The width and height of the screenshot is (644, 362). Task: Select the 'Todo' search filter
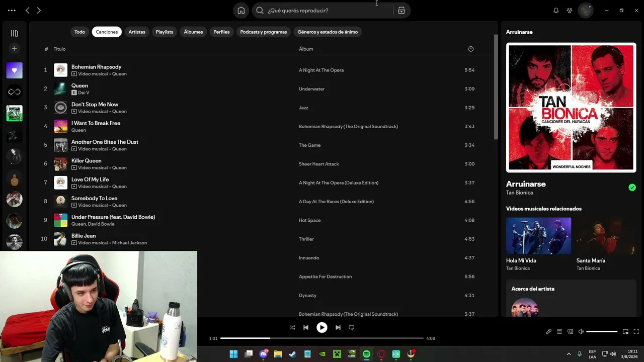coord(80,32)
